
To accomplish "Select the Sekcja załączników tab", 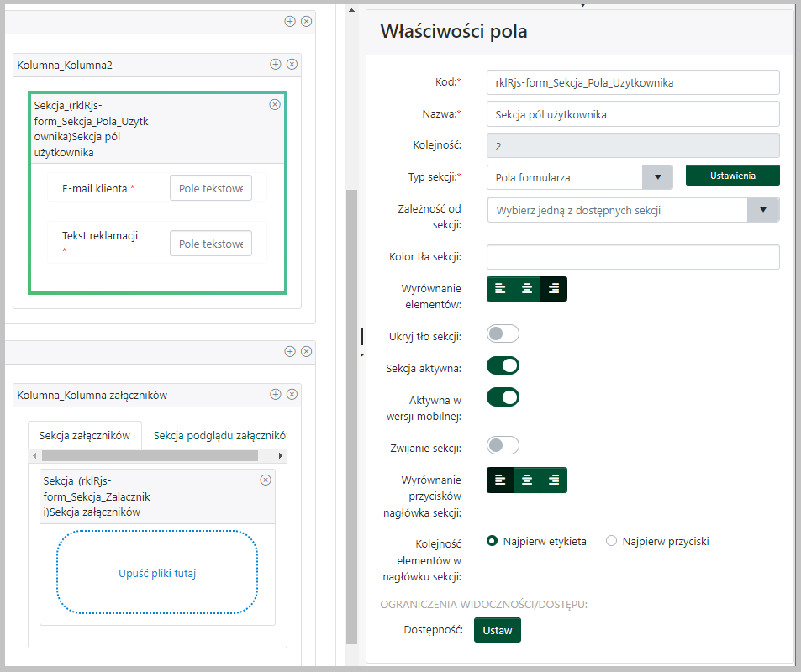I will (x=84, y=435).
